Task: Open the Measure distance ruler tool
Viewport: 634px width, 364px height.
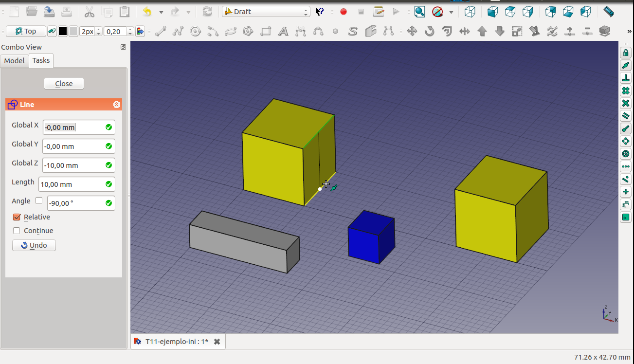Action: [x=608, y=12]
